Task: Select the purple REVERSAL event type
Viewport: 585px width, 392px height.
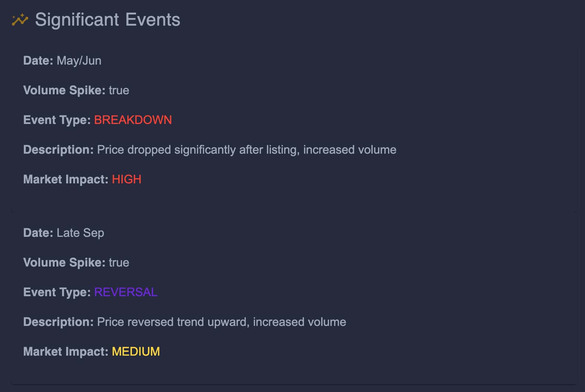Action: click(x=126, y=292)
